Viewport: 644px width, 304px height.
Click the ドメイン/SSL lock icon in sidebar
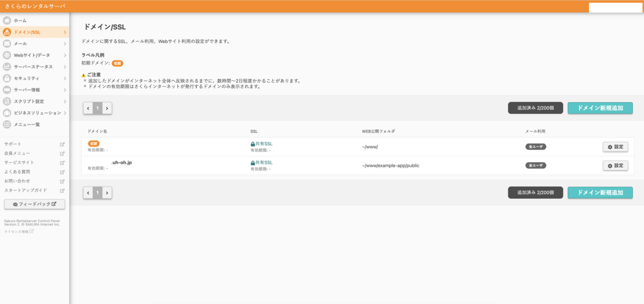(7, 32)
